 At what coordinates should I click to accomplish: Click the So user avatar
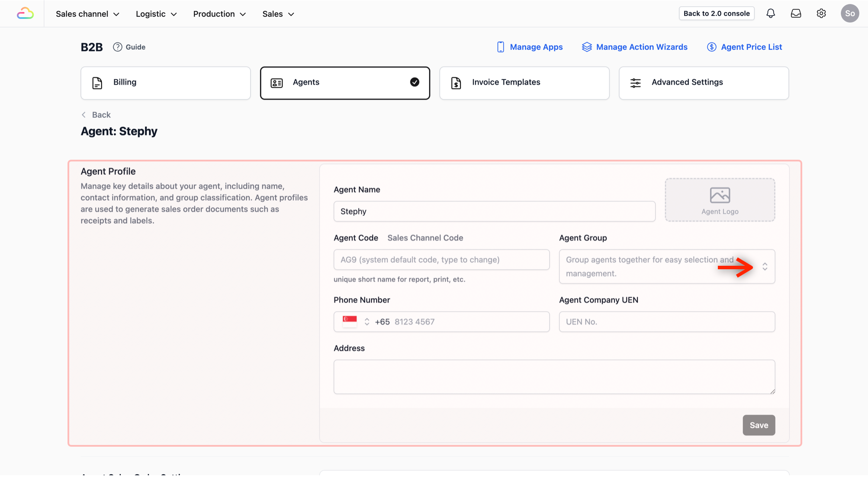pos(849,13)
